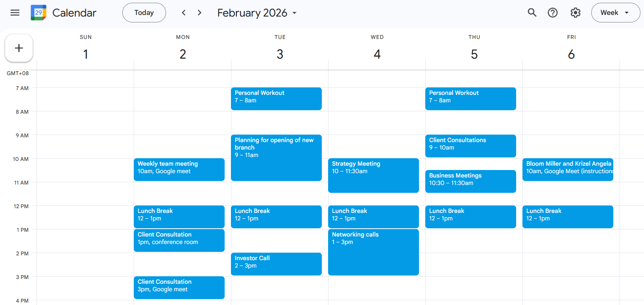Expand the February 2026 month picker
644x305 pixels.
click(x=257, y=13)
